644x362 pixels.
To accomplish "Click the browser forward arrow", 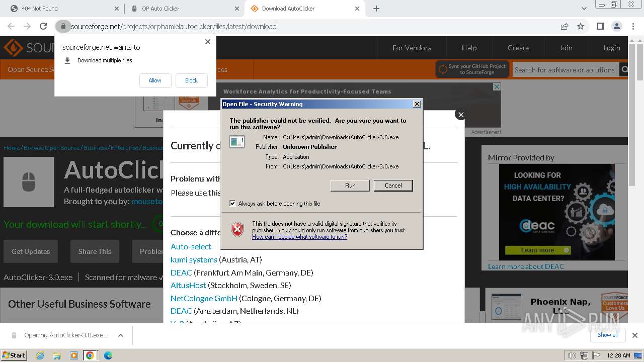I will 27,26.
